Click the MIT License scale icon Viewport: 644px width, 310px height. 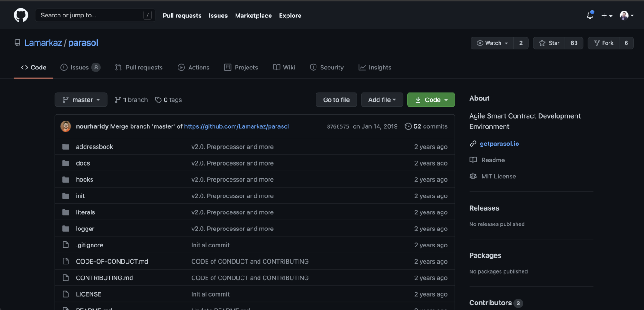coord(473,176)
